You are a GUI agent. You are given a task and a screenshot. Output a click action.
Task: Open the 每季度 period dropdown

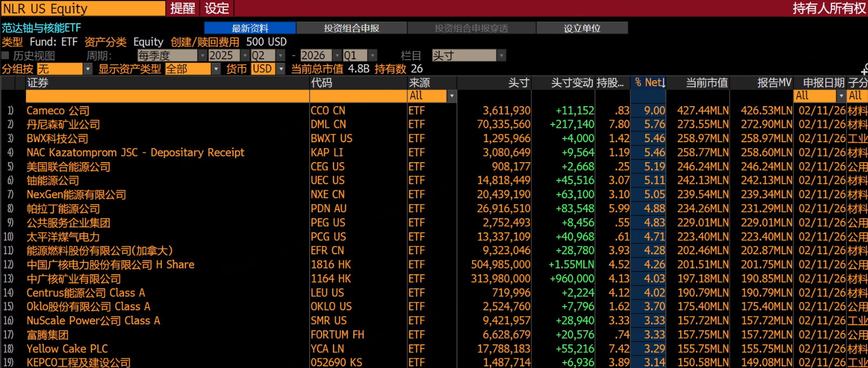click(x=202, y=55)
